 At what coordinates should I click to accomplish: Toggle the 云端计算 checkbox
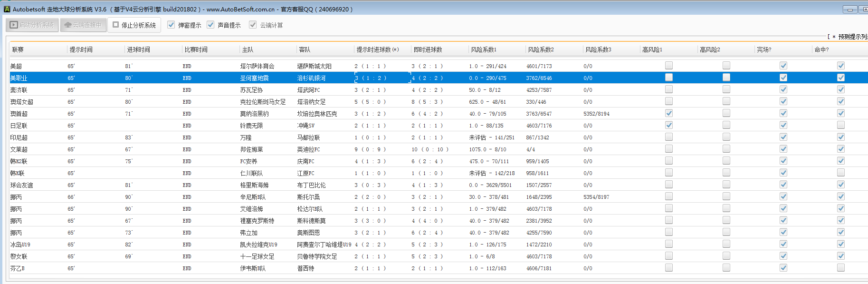click(253, 25)
